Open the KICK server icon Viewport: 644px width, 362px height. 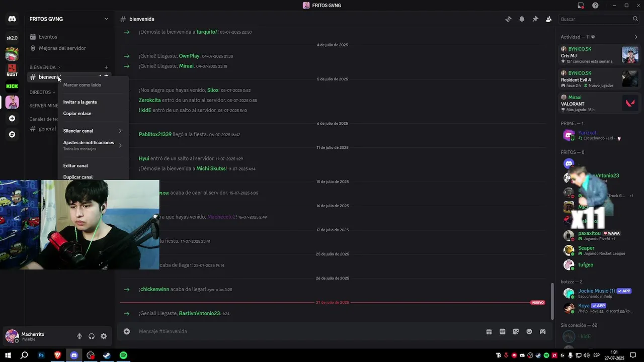[12, 86]
